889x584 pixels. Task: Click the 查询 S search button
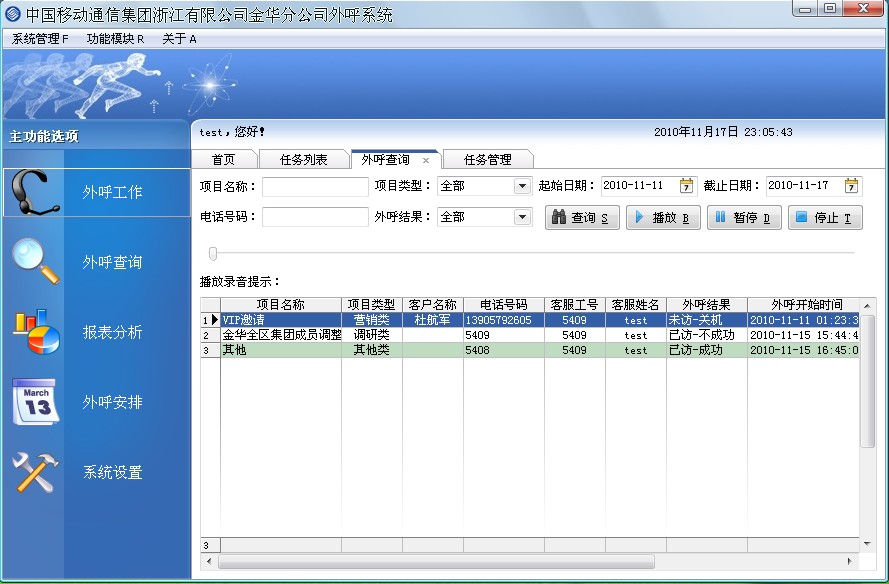(x=582, y=218)
